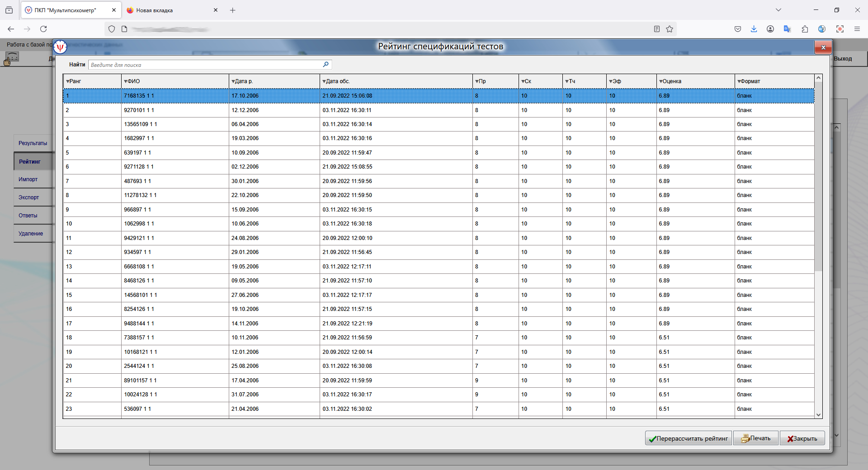The height and width of the screenshot is (470, 868).
Task: Switch to the Новая вкладка browser tab
Action: 155,10
